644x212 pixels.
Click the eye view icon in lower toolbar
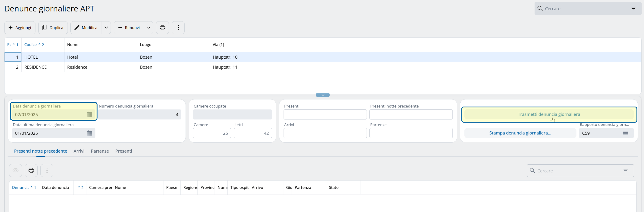[16, 170]
